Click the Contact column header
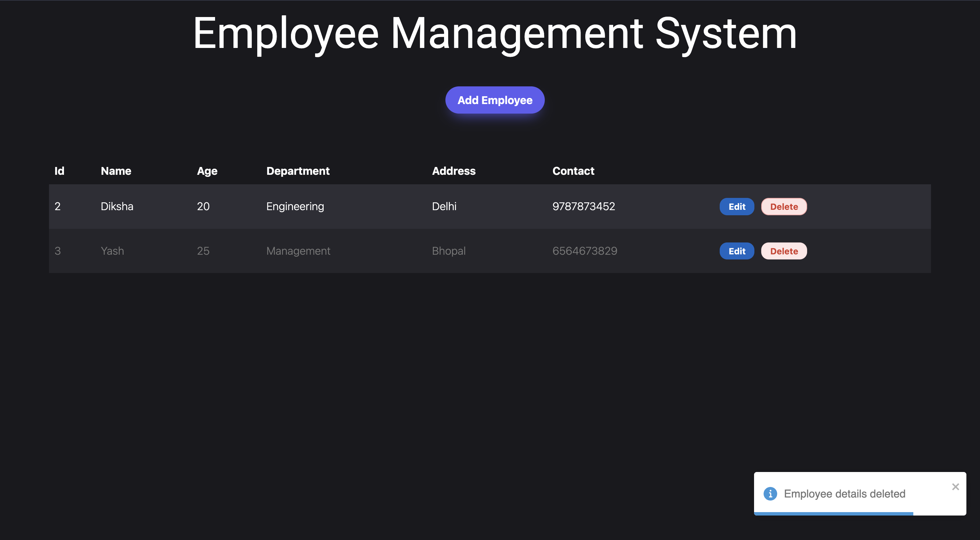Viewport: 980px width, 540px height. pos(573,171)
